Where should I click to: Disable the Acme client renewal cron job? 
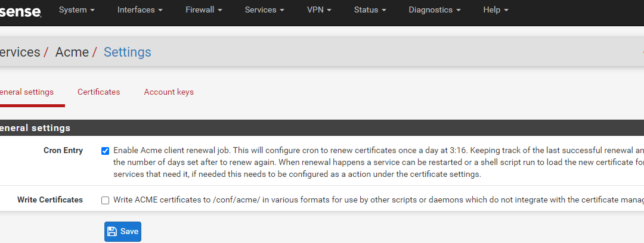105,151
